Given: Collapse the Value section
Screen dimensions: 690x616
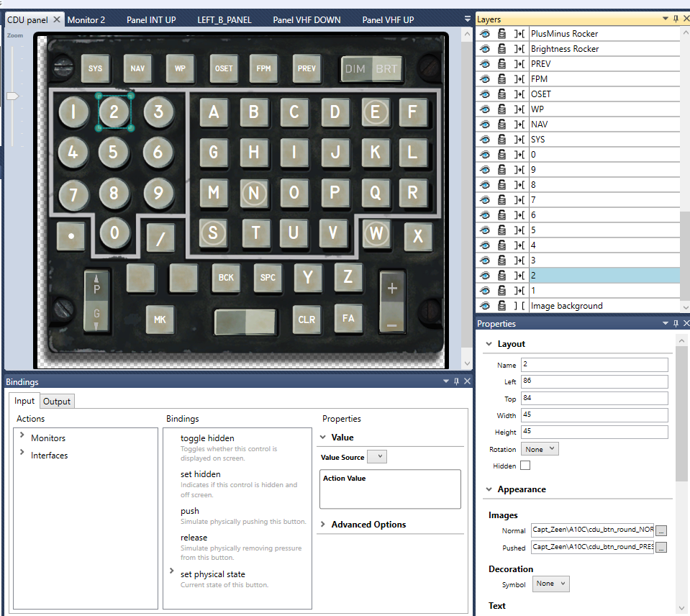Looking at the screenshot, I should (323, 437).
